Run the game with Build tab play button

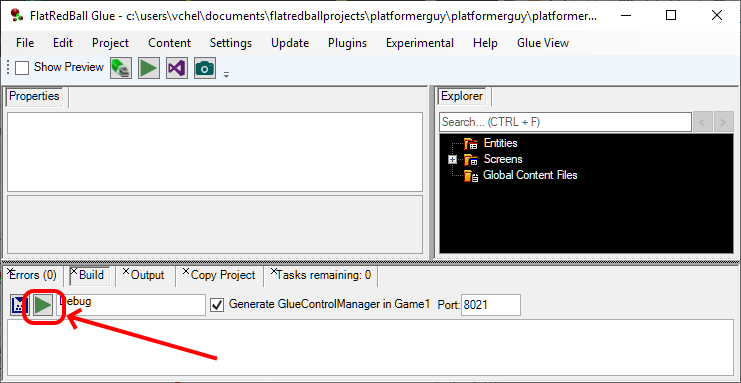43,305
